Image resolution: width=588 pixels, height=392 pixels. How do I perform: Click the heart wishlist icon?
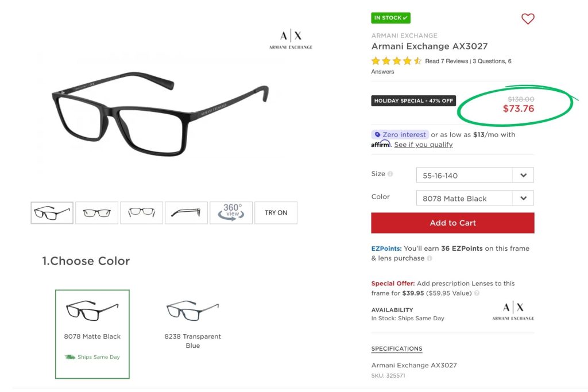pos(528,18)
